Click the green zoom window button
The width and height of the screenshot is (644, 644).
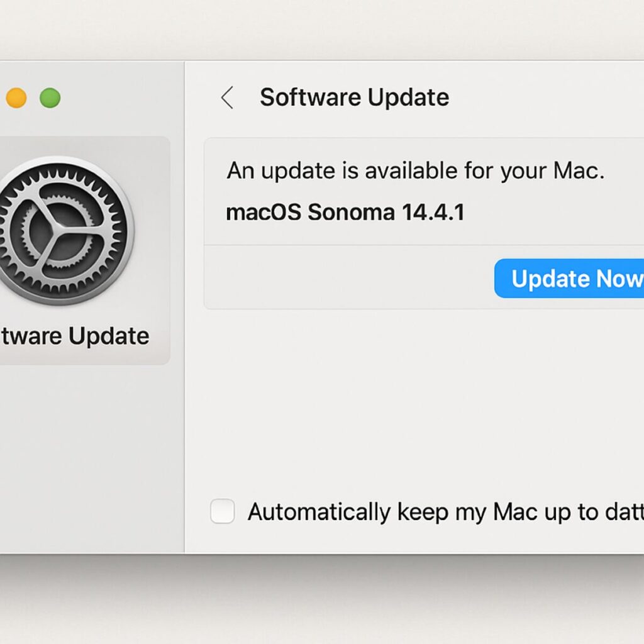pyautogui.click(x=50, y=98)
